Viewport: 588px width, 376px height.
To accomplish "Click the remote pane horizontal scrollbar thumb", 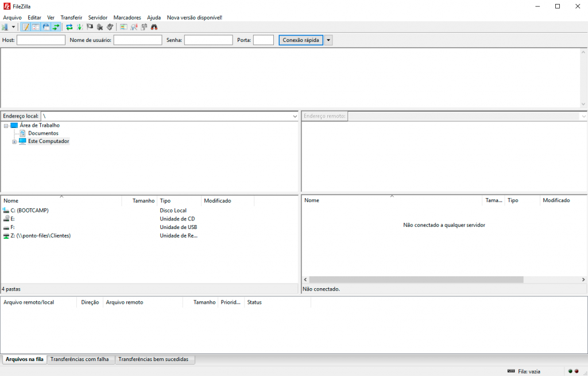I will point(416,280).
